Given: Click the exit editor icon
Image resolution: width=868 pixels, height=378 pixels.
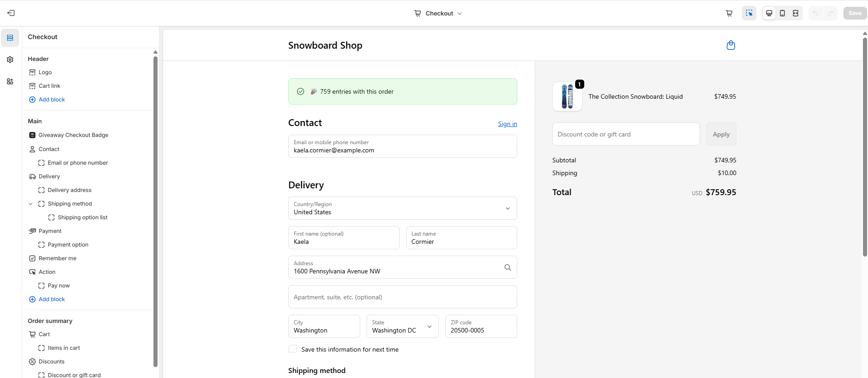Looking at the screenshot, I should pyautogui.click(x=11, y=13).
